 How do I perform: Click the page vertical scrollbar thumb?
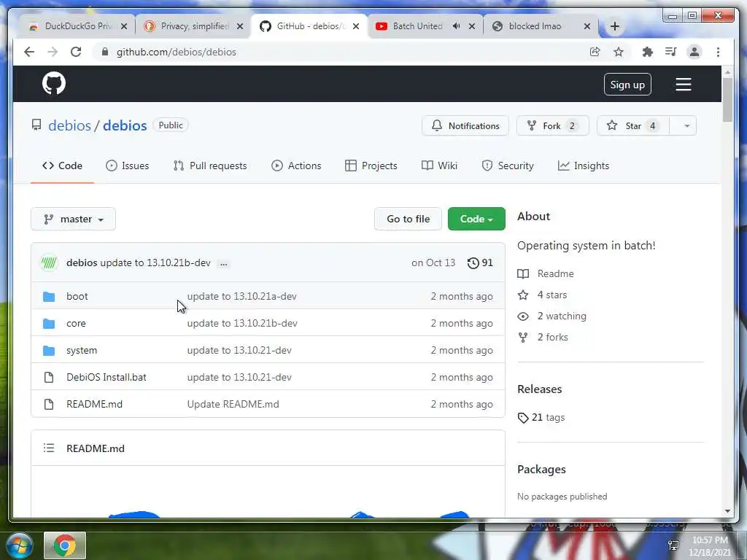[727, 99]
